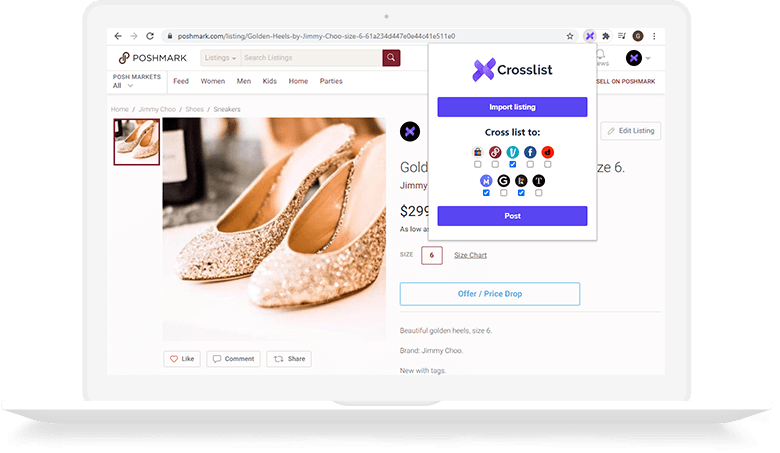The width and height of the screenshot is (780, 453).
Task: Click the Search Listings input field
Action: tap(311, 58)
